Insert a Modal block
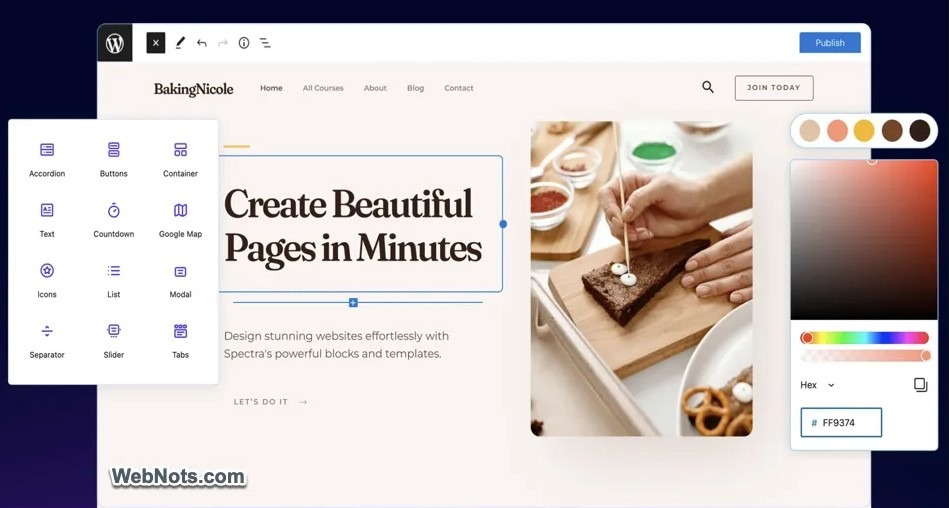 click(180, 281)
